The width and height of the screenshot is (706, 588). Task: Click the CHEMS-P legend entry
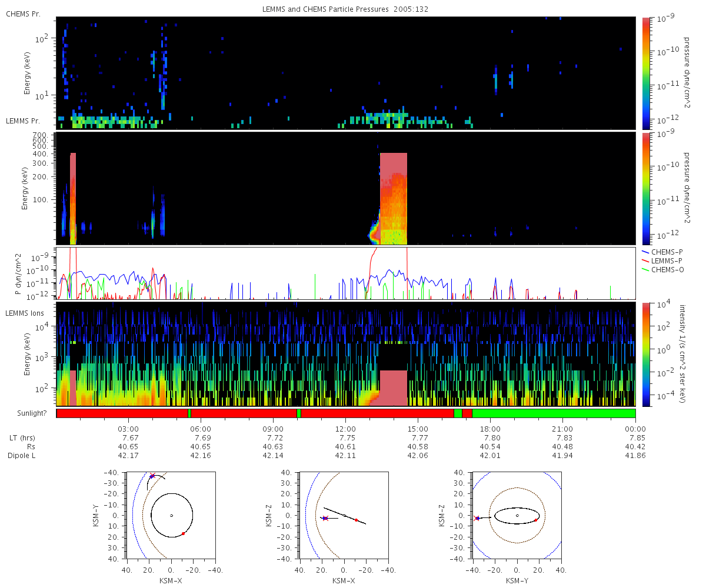[x=662, y=252]
